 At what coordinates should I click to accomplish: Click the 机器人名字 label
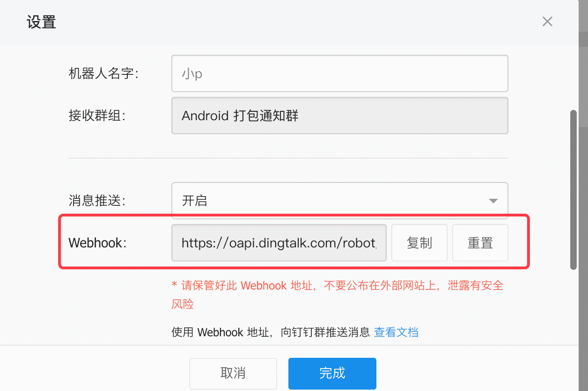(103, 74)
